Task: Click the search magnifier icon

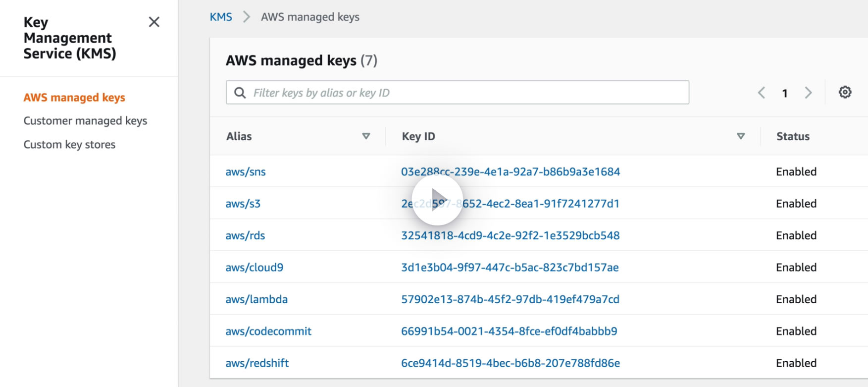Action: 240,93
